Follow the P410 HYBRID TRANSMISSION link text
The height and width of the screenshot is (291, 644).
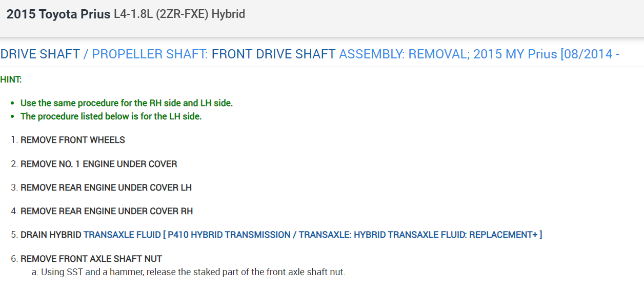[229, 235]
